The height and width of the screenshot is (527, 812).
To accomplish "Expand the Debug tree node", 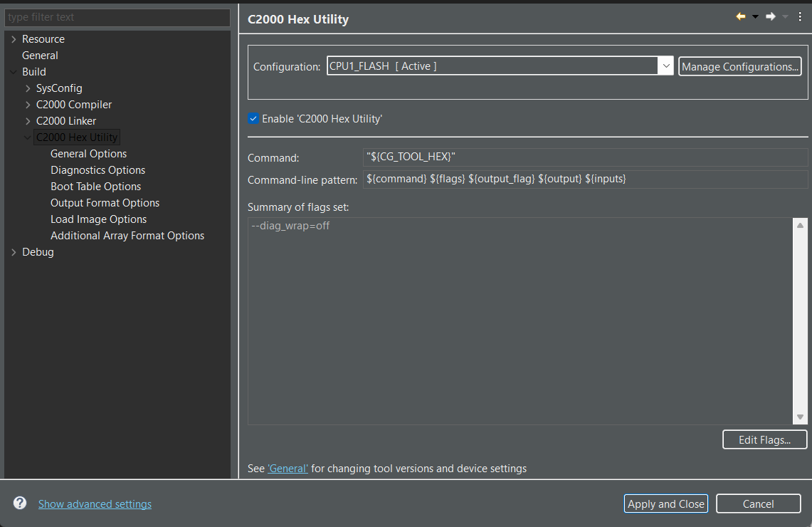I will pyautogui.click(x=14, y=252).
